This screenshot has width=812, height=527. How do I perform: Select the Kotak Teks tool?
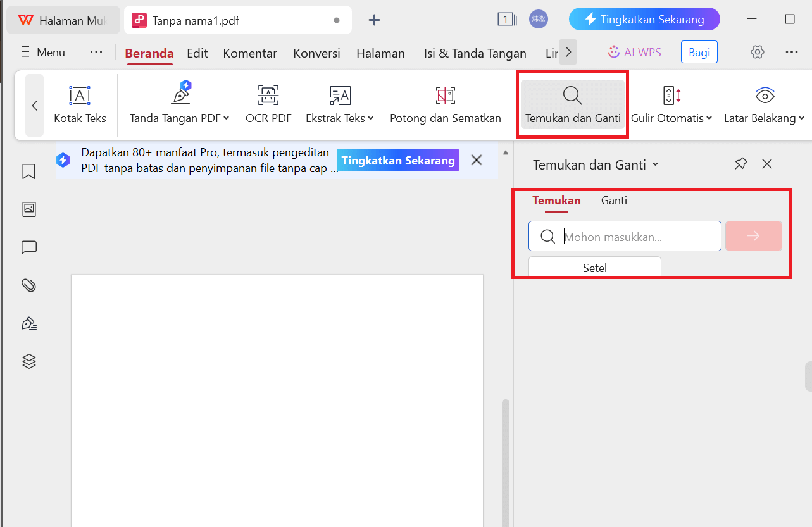[x=79, y=103]
